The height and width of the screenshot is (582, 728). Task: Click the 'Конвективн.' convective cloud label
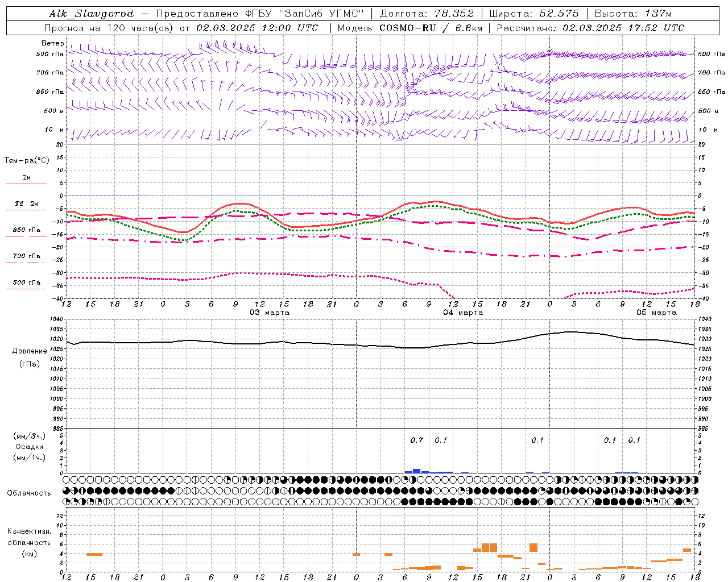[30, 531]
